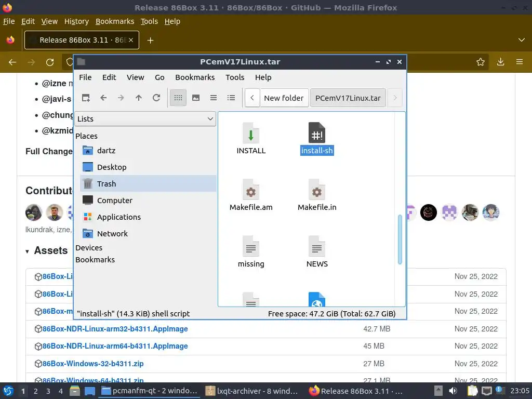Switch to detailed list view mode
Viewport: 532px width, 399px height.
click(x=231, y=98)
